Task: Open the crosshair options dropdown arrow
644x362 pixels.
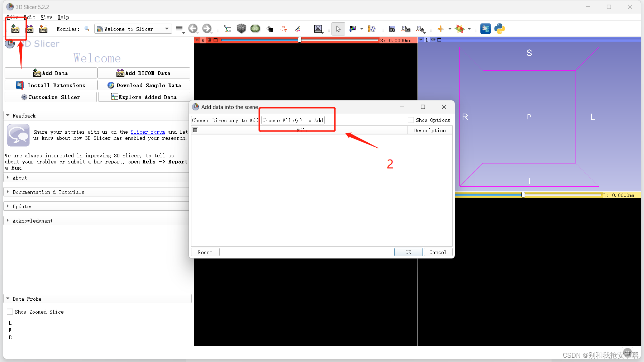Action: pos(450,29)
